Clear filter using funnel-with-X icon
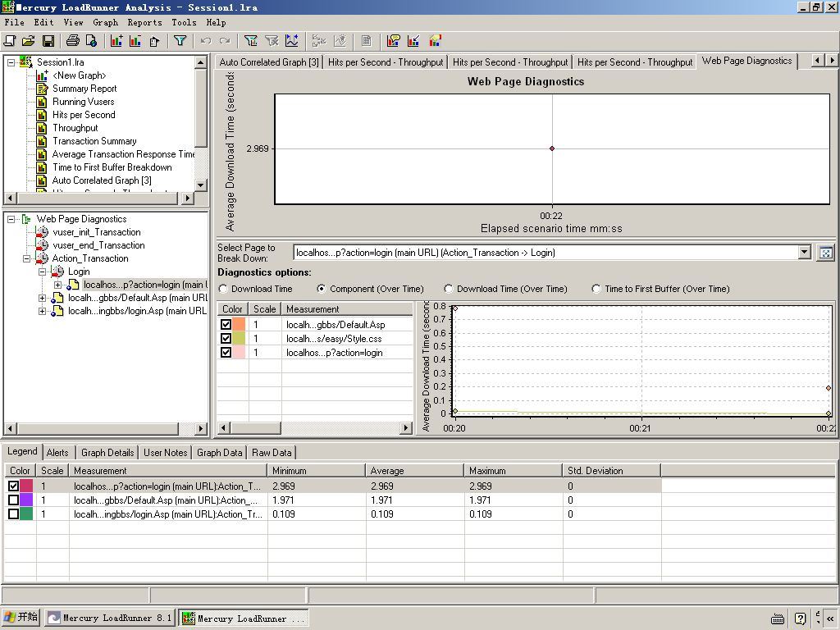This screenshot has width=840, height=630. coord(272,41)
